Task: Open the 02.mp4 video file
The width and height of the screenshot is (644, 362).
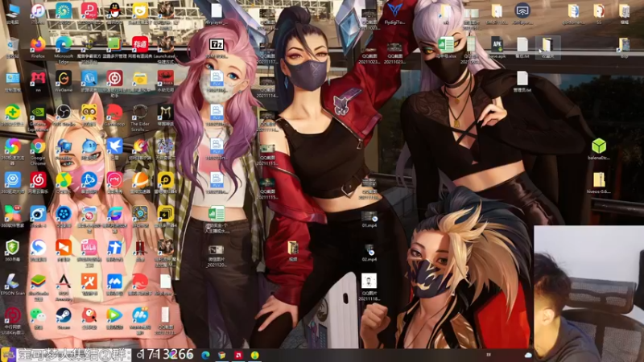Action: 369,250
